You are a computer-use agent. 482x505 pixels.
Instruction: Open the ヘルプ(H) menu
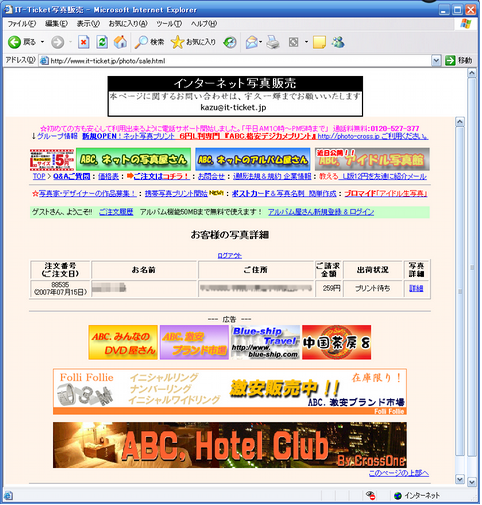click(204, 24)
